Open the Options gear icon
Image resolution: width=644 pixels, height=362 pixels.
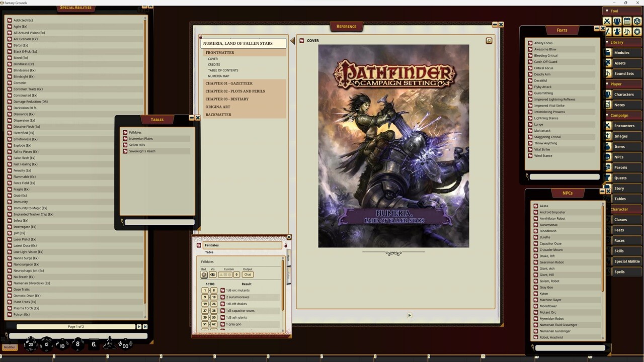[x=637, y=31]
